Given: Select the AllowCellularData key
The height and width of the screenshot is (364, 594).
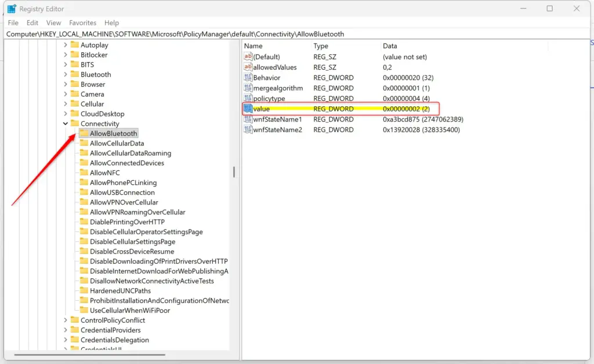Looking at the screenshot, I should click(117, 143).
